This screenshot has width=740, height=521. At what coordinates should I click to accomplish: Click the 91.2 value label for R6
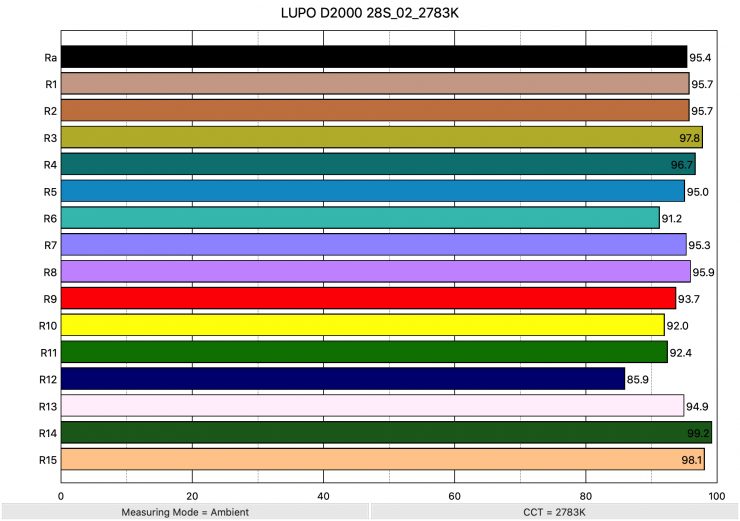675,219
